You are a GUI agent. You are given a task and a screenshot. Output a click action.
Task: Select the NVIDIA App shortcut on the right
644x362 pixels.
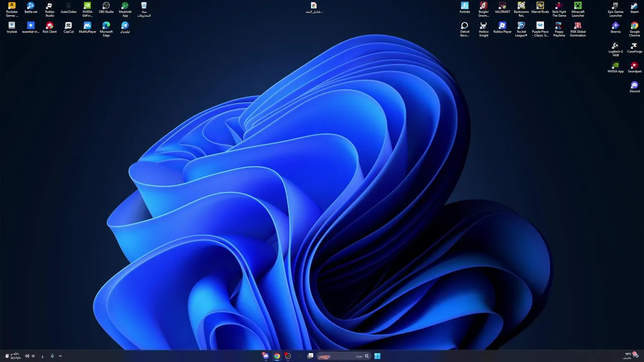click(615, 68)
